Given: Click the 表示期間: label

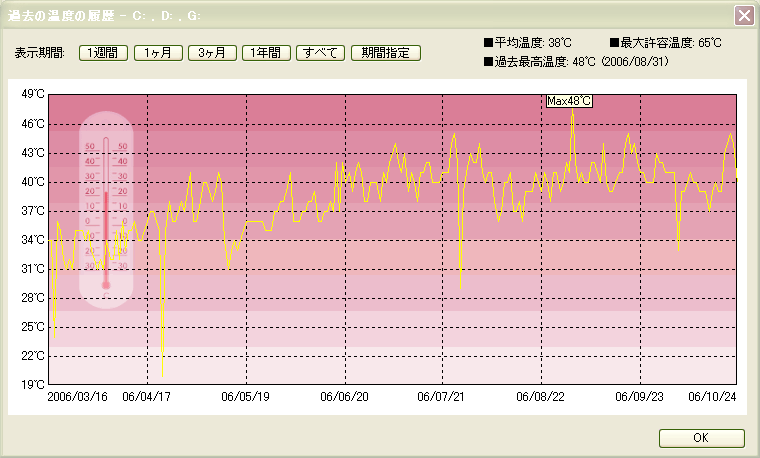Looking at the screenshot, I should pos(40,53).
